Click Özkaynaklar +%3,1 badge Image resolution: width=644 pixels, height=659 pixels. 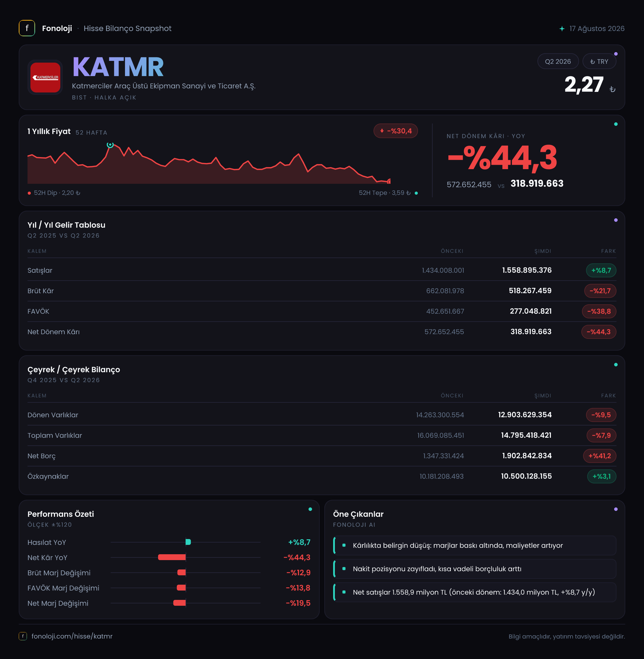[602, 476]
